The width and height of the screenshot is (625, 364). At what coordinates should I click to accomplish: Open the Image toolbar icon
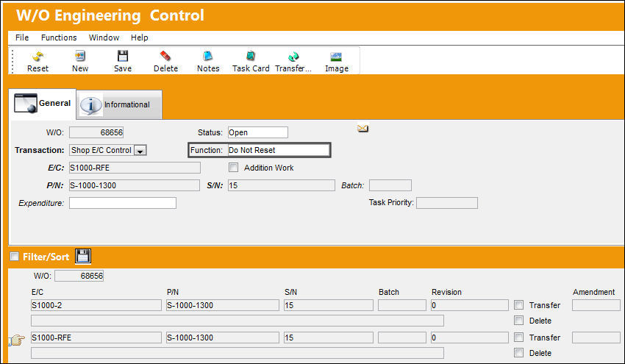coord(336,57)
